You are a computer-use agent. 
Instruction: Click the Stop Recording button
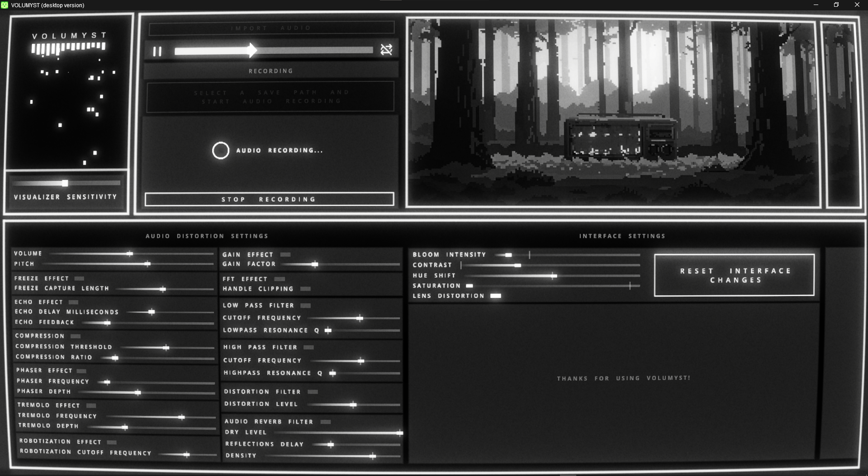click(270, 199)
